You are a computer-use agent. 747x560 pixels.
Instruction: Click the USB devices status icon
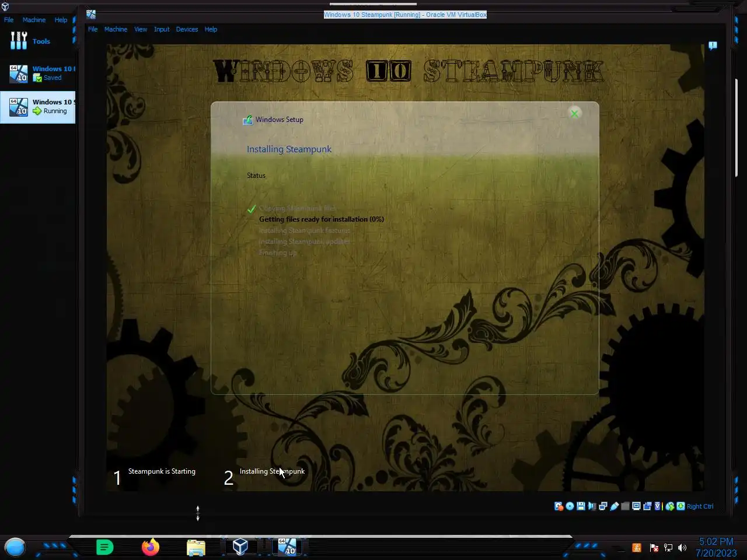[615, 506]
